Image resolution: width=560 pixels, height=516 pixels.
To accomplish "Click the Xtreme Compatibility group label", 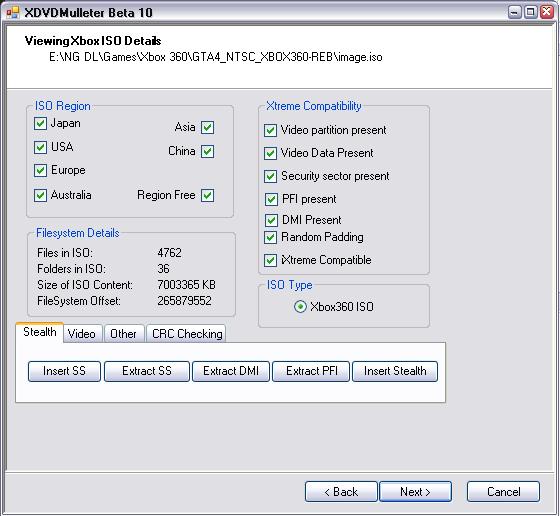I will 314,106.
